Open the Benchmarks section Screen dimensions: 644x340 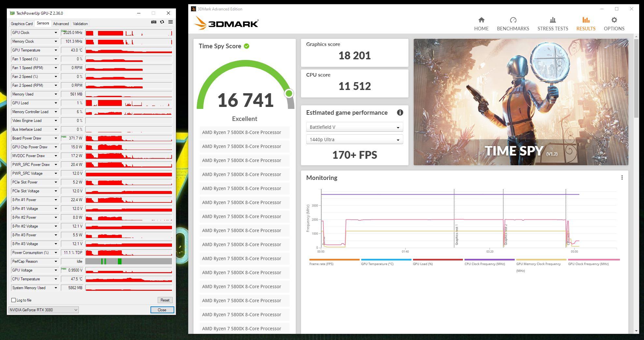[513, 24]
